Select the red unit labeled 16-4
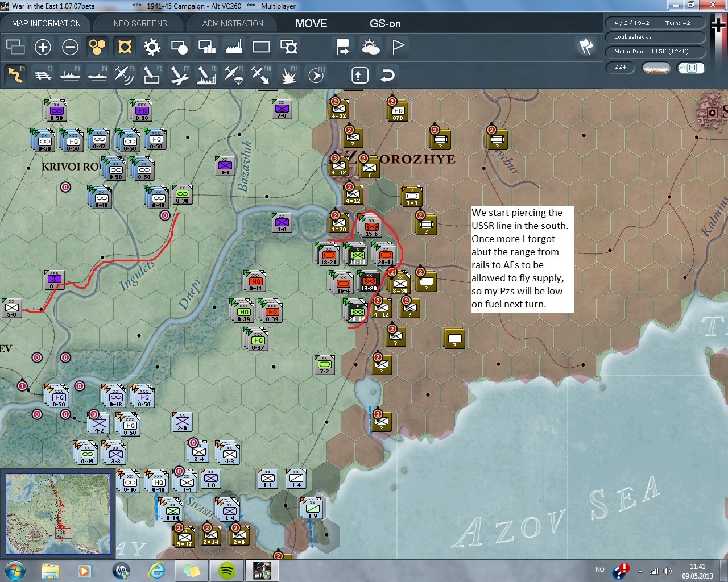 pos(342,282)
